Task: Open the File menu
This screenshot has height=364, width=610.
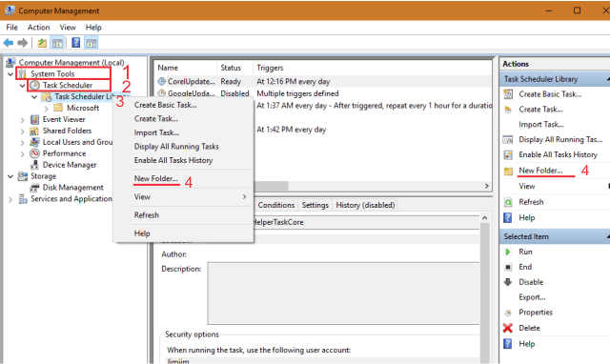Action: (x=12, y=28)
